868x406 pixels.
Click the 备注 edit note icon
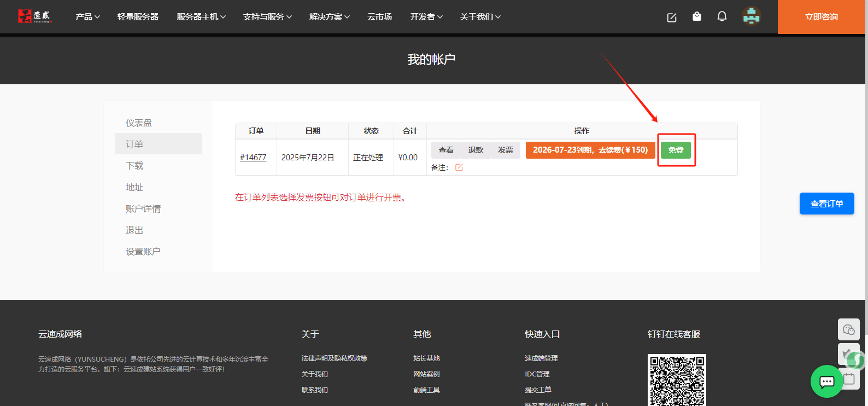[459, 167]
